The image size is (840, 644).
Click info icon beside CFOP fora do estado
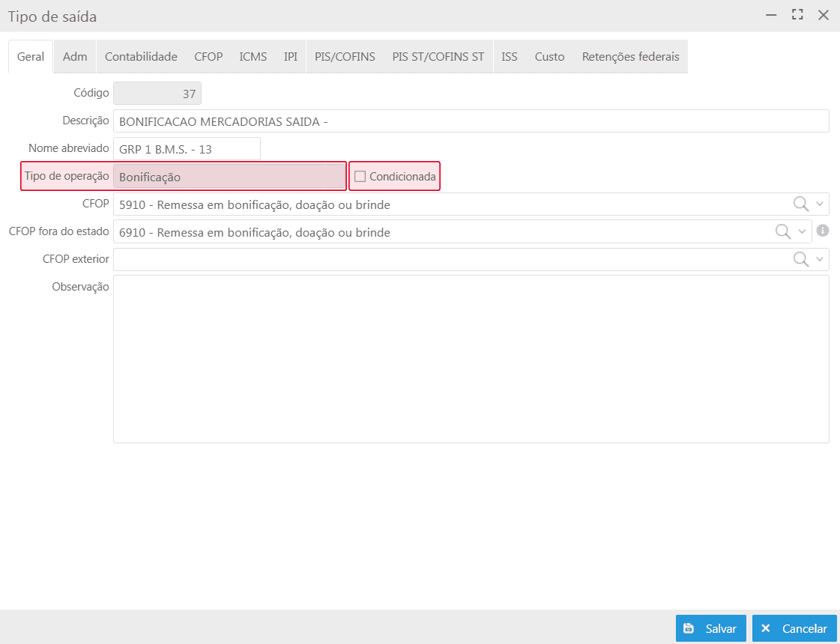[822, 231]
